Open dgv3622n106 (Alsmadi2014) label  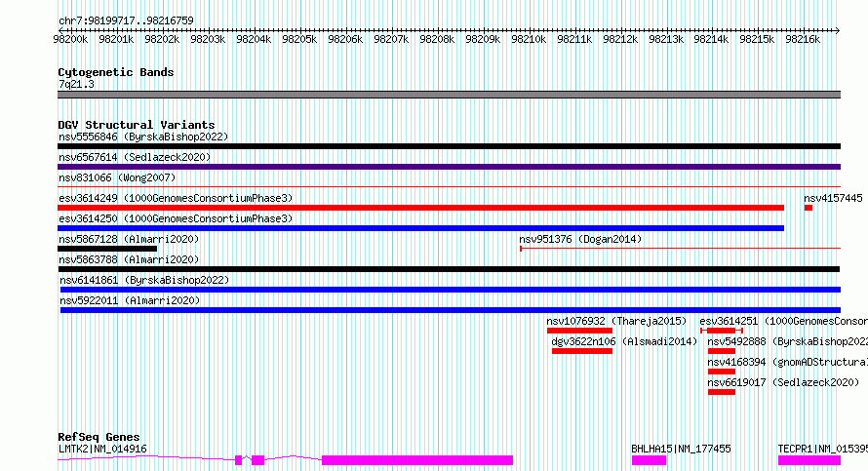click(x=624, y=341)
